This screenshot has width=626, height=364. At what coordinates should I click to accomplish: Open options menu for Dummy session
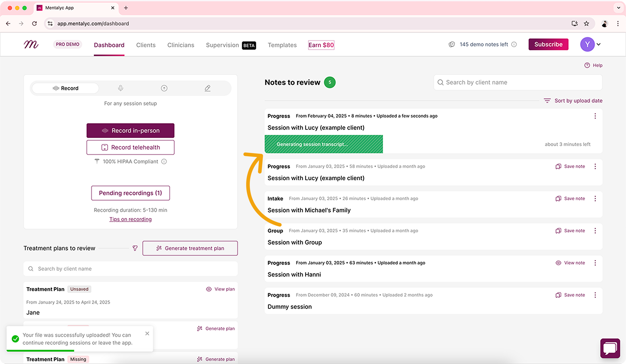(x=595, y=295)
